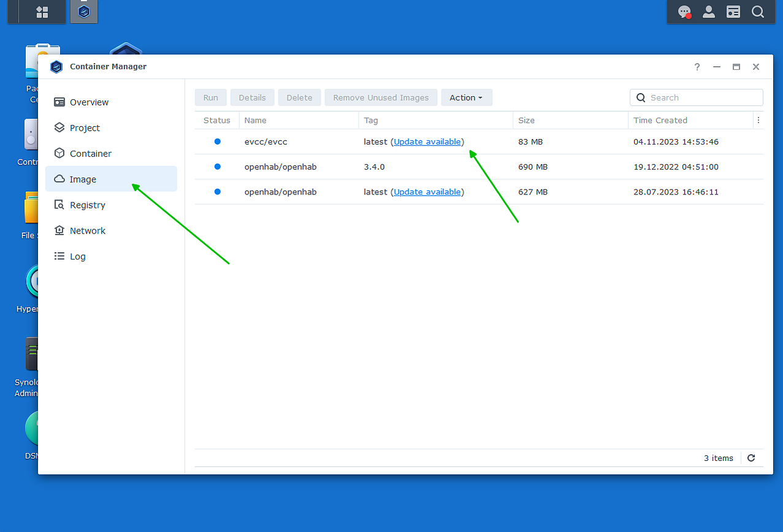The image size is (783, 532).
Task: Expand the Action dropdown
Action: [467, 97]
